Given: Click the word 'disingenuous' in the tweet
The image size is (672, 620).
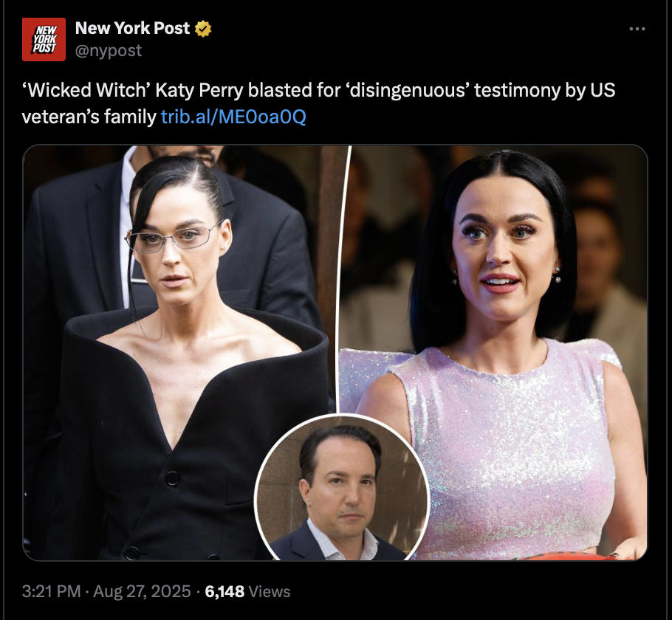Looking at the screenshot, I should [x=407, y=90].
